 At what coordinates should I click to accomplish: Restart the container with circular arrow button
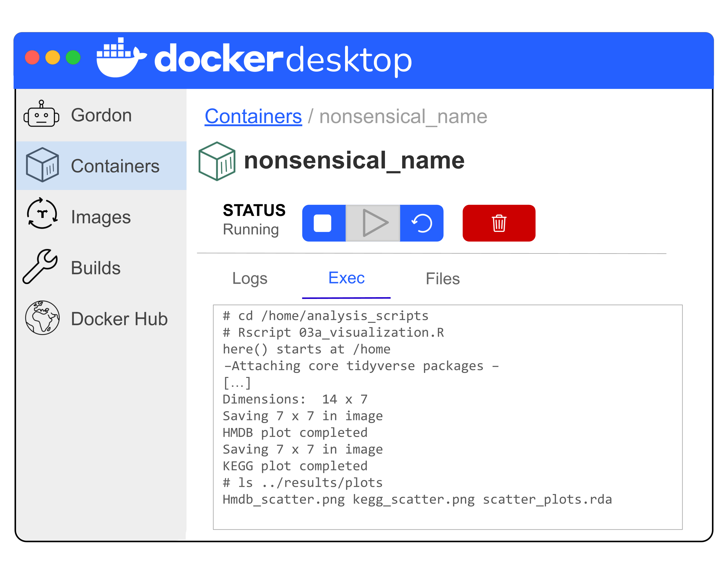pos(422,223)
